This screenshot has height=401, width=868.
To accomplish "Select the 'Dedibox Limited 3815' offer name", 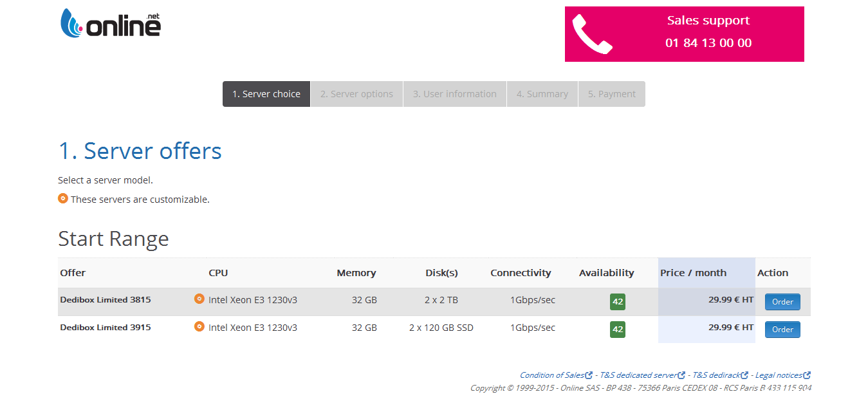I will [x=106, y=300].
